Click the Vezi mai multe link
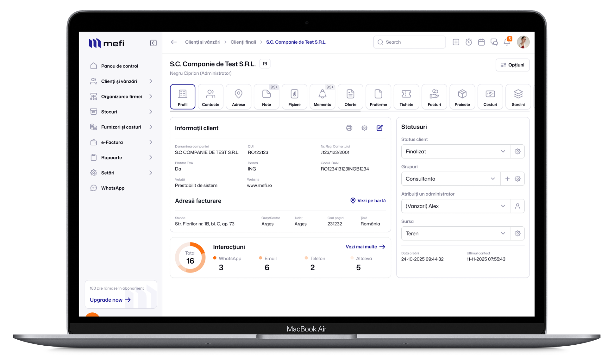This screenshot has width=614, height=364. [x=365, y=247]
